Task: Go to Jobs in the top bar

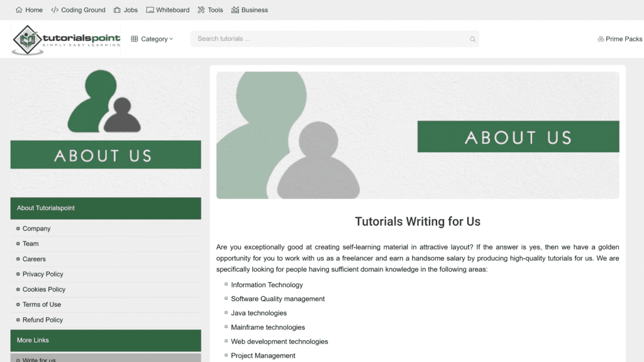Action: click(x=131, y=10)
